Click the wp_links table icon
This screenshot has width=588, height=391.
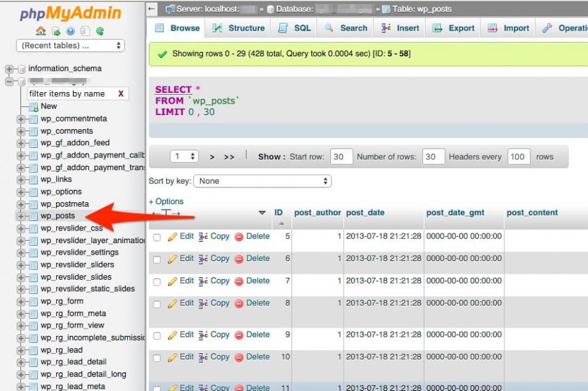click(x=33, y=180)
